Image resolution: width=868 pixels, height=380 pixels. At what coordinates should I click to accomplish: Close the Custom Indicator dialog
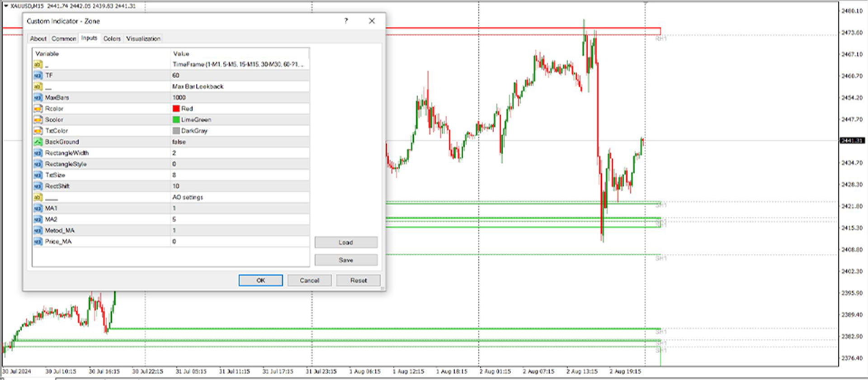(x=372, y=21)
